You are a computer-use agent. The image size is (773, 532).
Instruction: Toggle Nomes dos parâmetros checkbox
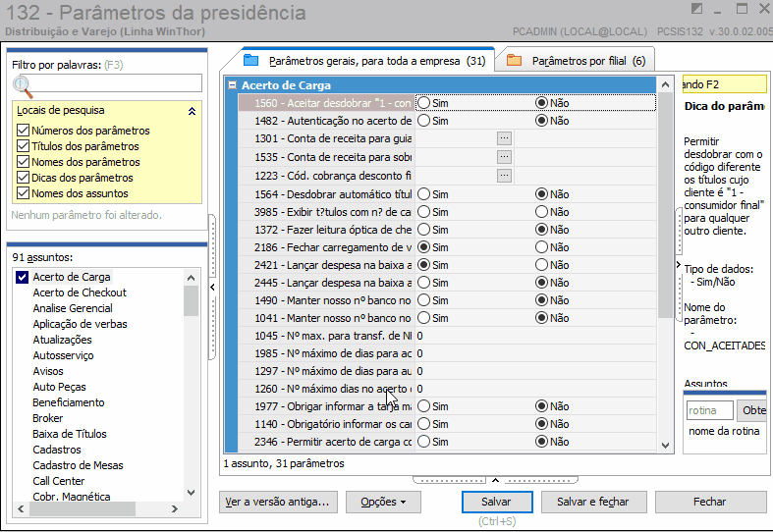[23, 162]
